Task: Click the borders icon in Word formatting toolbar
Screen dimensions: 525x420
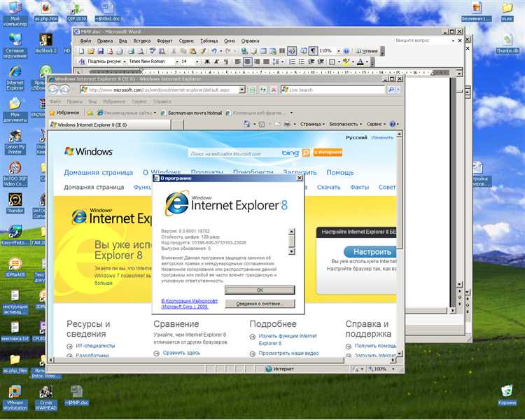Action: [332, 62]
